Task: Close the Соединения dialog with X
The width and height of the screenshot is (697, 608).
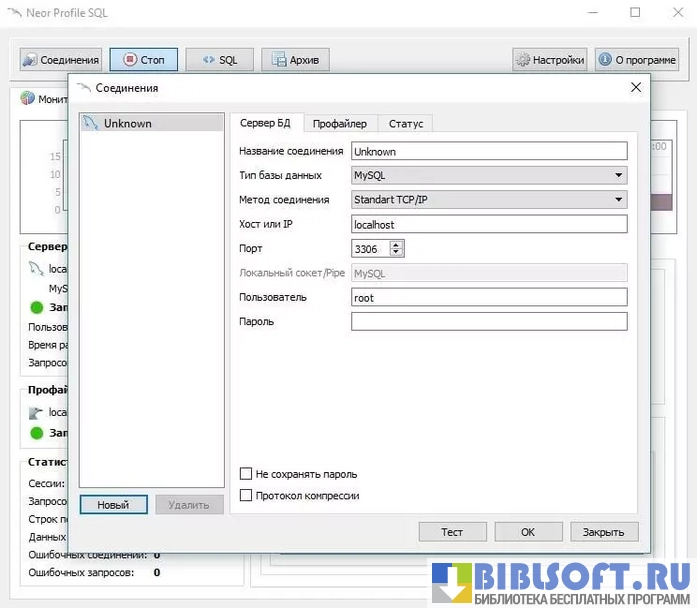Action: (634, 88)
